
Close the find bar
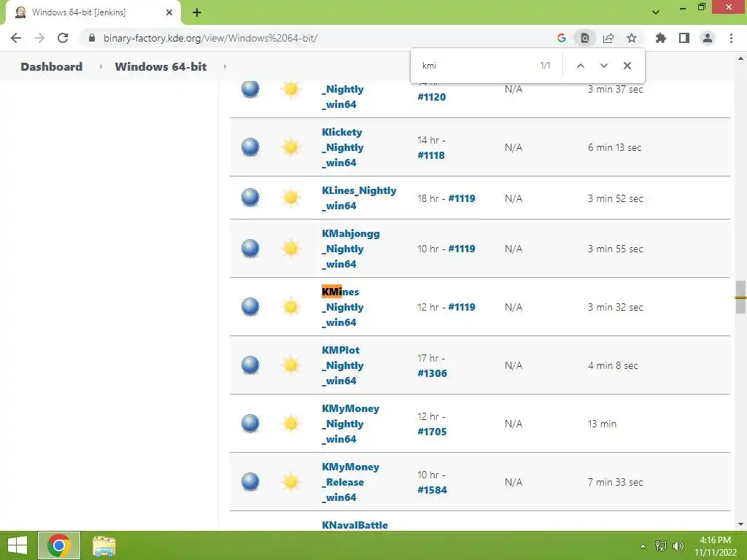627,66
